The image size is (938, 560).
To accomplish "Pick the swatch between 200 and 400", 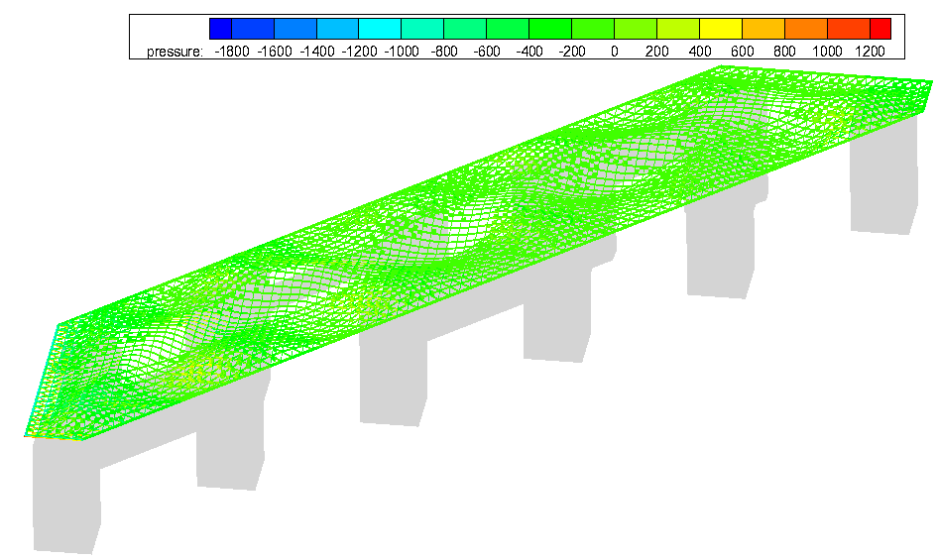I will point(678,29).
